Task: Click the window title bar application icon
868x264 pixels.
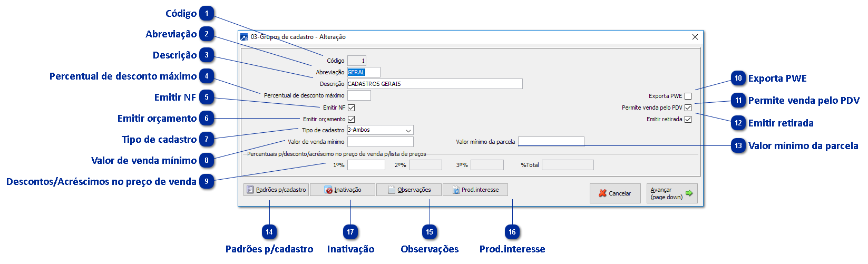Action: [244, 37]
